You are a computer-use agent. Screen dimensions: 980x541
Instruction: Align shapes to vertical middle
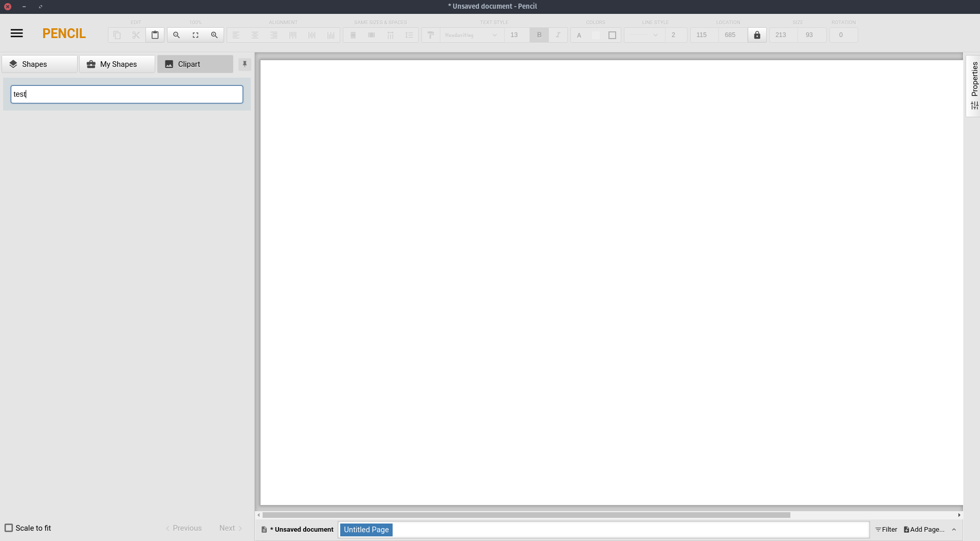[312, 35]
